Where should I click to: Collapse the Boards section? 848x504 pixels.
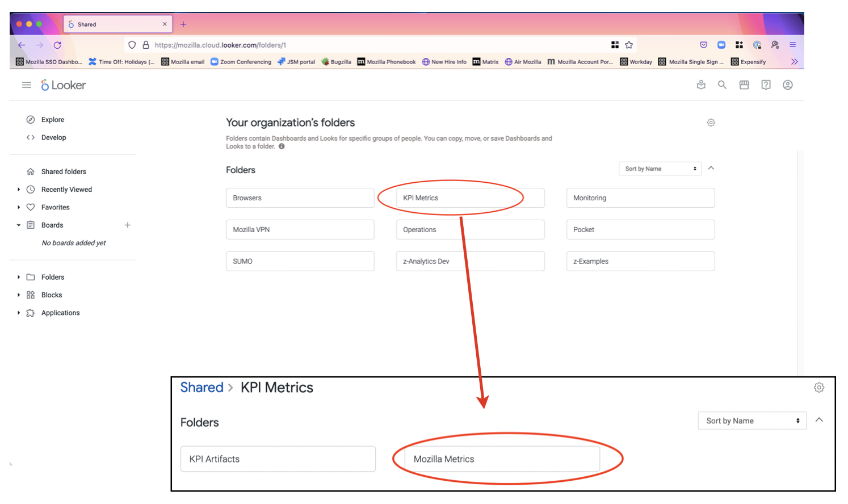[19, 225]
